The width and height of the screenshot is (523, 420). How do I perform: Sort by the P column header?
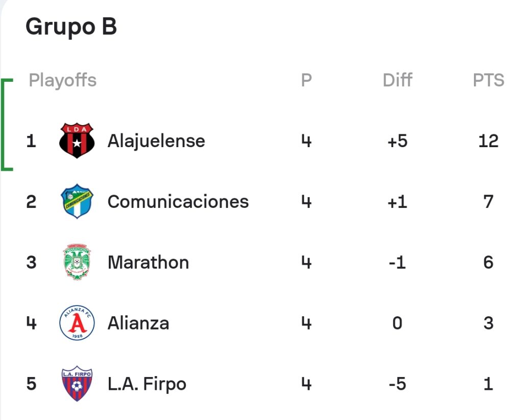tap(306, 80)
